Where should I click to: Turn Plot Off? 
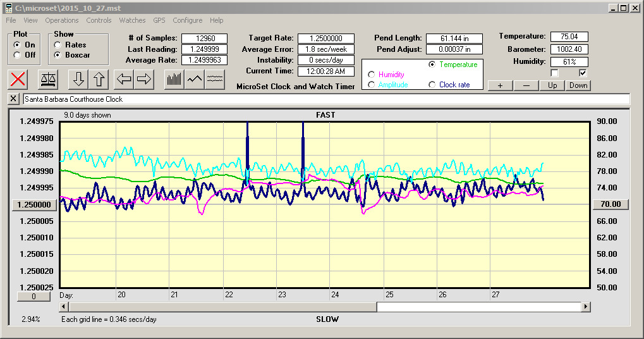17,54
